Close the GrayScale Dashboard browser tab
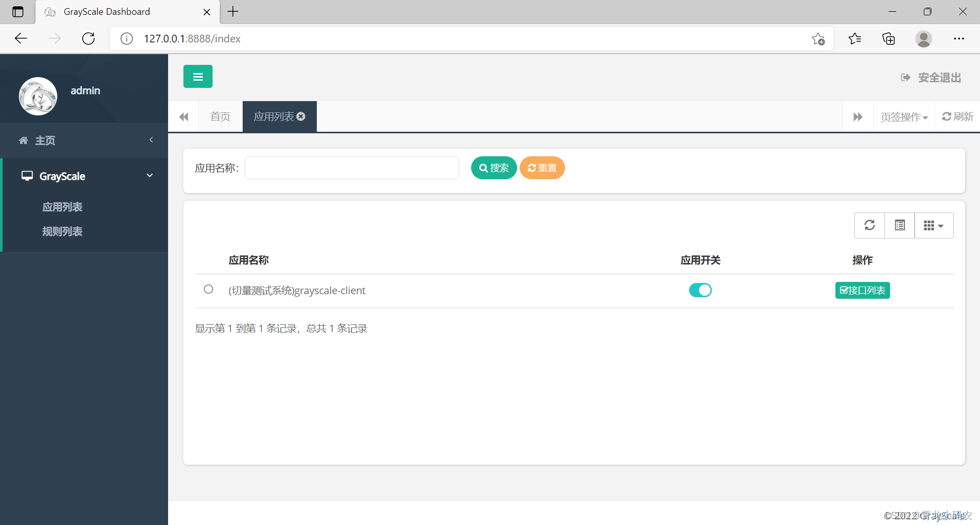Screen dimensions: 980x525 point(207,12)
